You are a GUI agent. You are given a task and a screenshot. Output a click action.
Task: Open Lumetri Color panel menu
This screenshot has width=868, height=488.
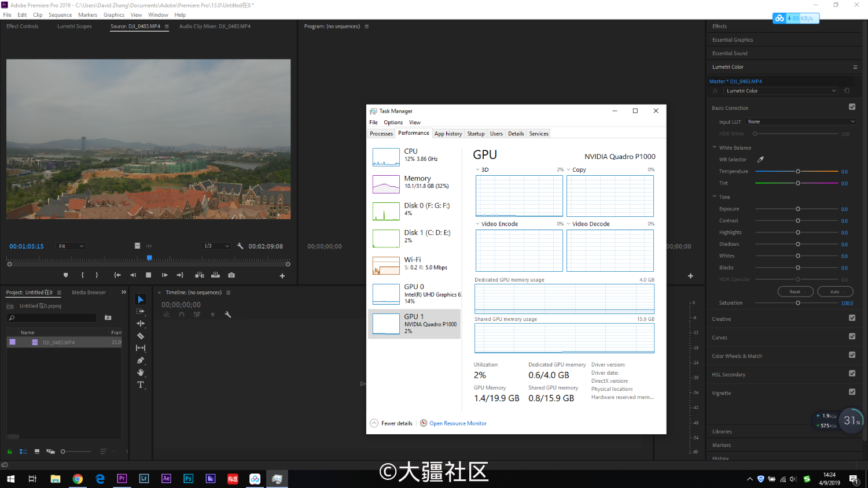(x=855, y=67)
